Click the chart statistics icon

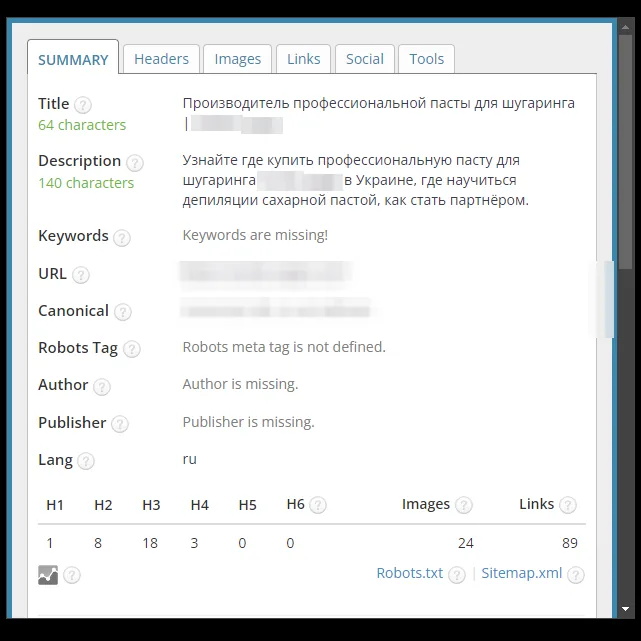(48, 575)
